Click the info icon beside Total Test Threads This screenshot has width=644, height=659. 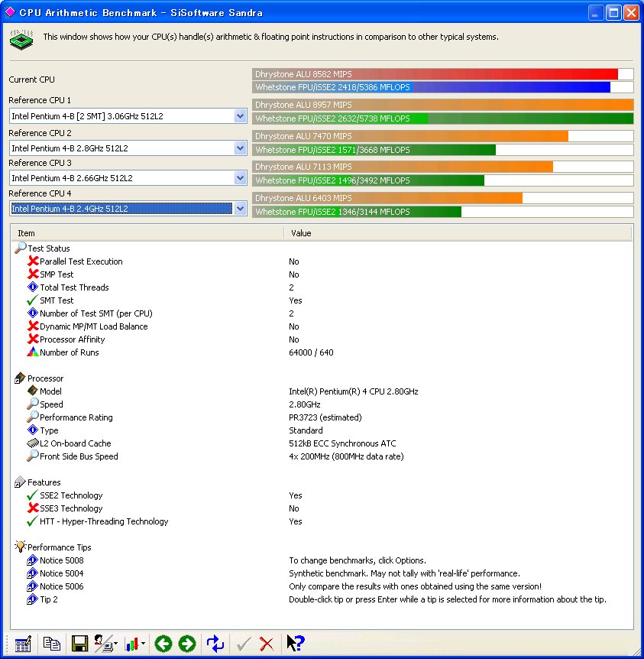coord(33,287)
